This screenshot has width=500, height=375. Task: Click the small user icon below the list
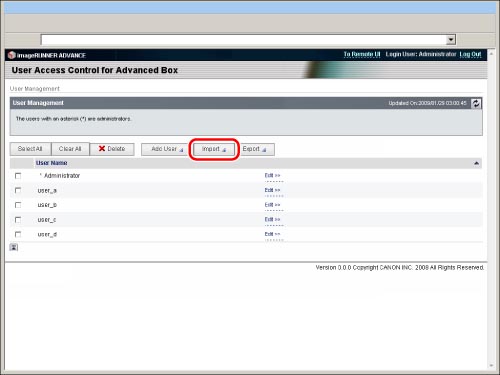coord(14,247)
